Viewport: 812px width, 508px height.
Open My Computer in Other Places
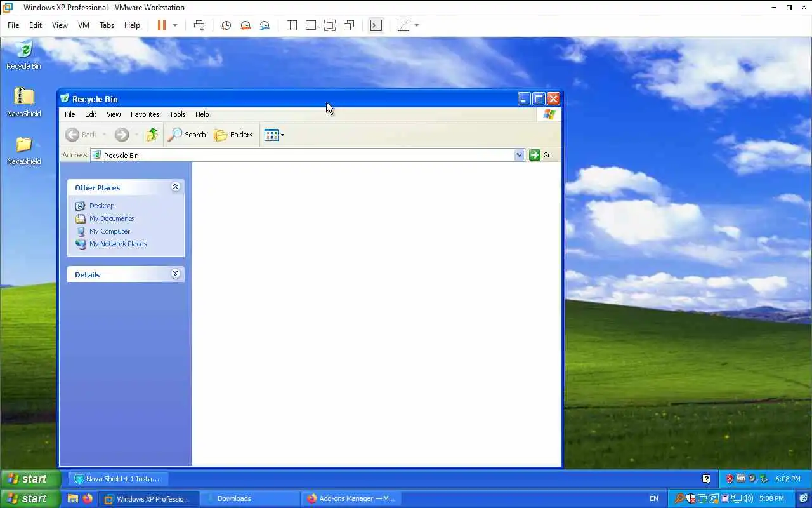110,231
